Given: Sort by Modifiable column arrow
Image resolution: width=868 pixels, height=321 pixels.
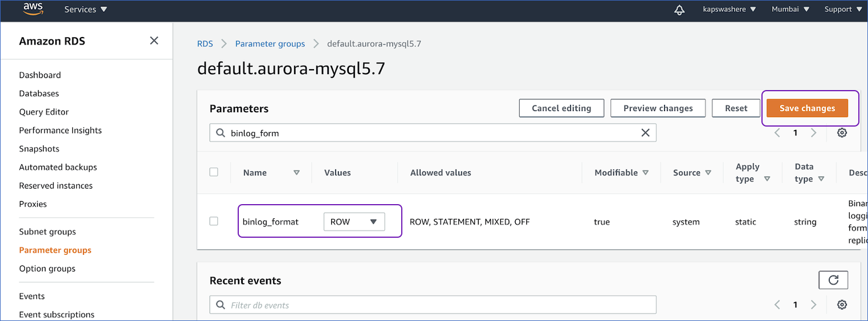Looking at the screenshot, I should pos(645,173).
